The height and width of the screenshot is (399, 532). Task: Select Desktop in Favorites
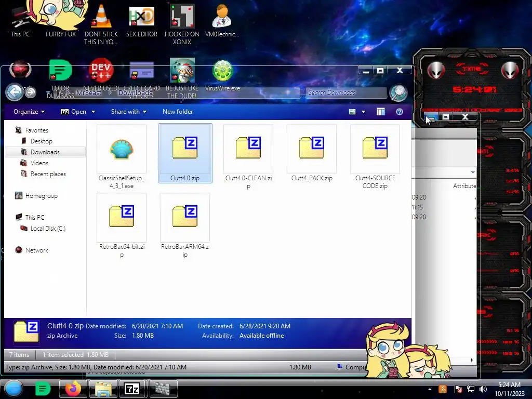(42, 141)
